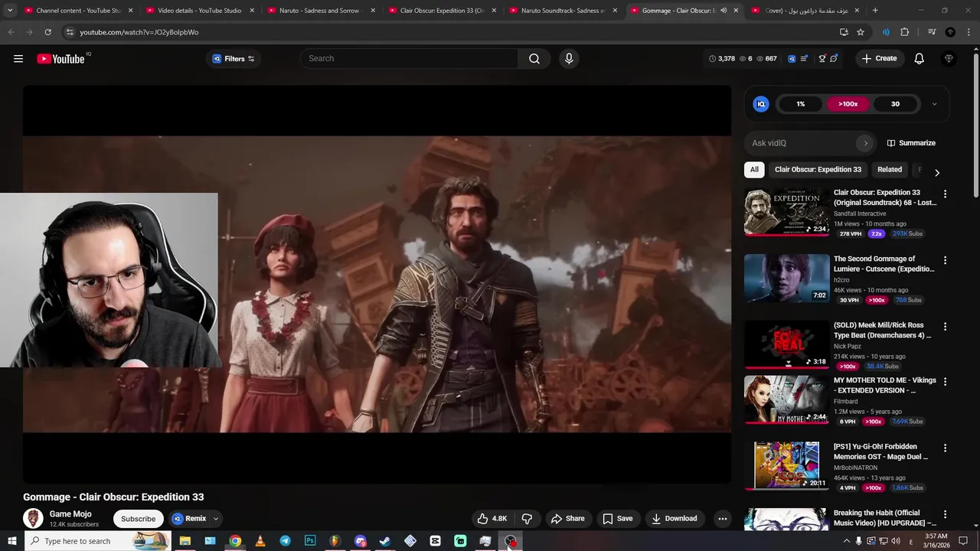Image resolution: width=980 pixels, height=551 pixels.
Task: Go to the YouTube home logo
Action: coord(60,59)
